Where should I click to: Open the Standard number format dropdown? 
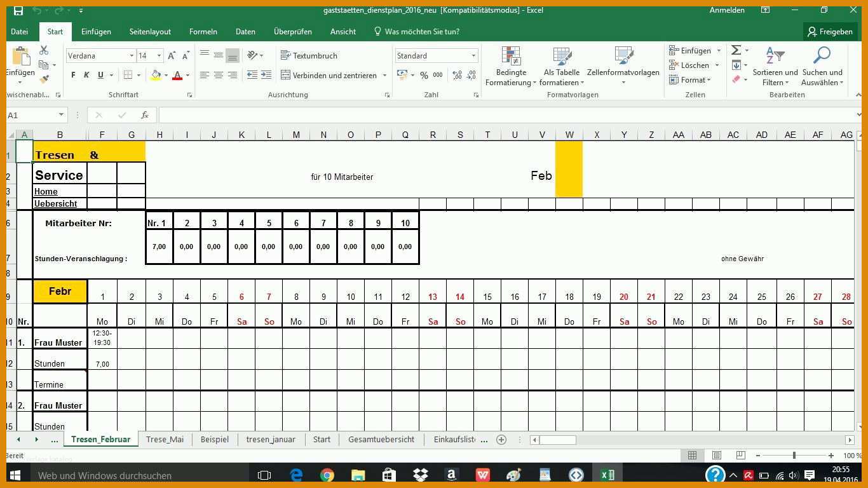(473, 56)
